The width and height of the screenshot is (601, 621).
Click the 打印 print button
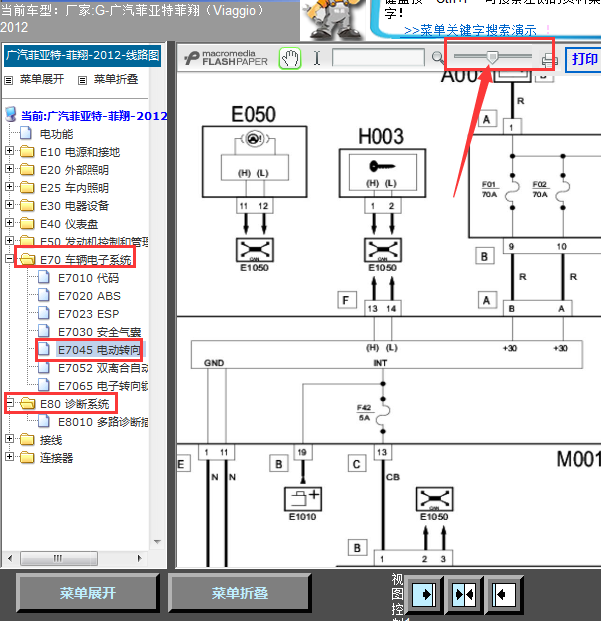584,59
